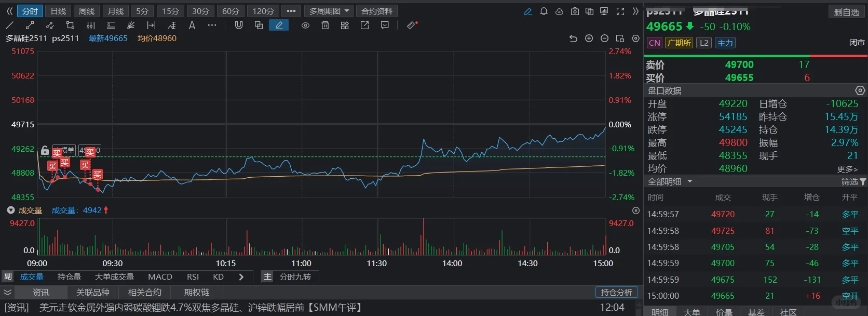Switch to 60分 period chart
Viewport: 868px width, 316px height.
coord(230,11)
